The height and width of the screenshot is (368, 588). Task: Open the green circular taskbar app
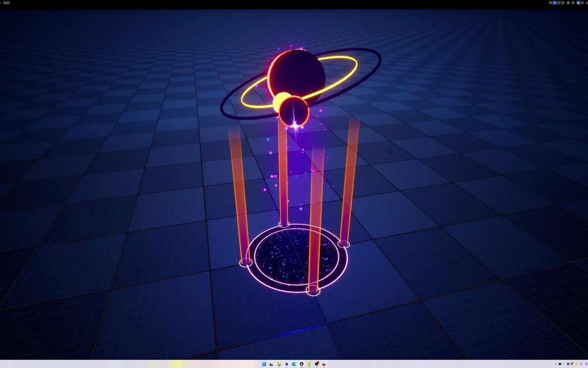pos(309,364)
